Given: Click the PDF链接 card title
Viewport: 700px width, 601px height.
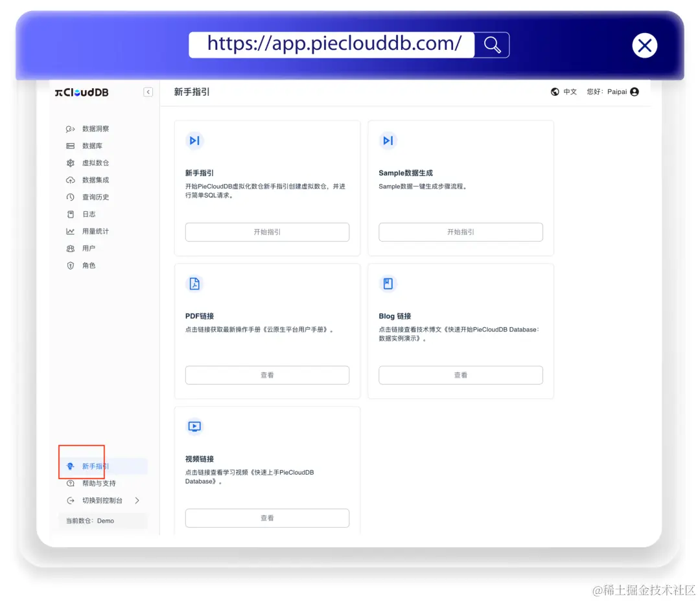Looking at the screenshot, I should (x=200, y=316).
